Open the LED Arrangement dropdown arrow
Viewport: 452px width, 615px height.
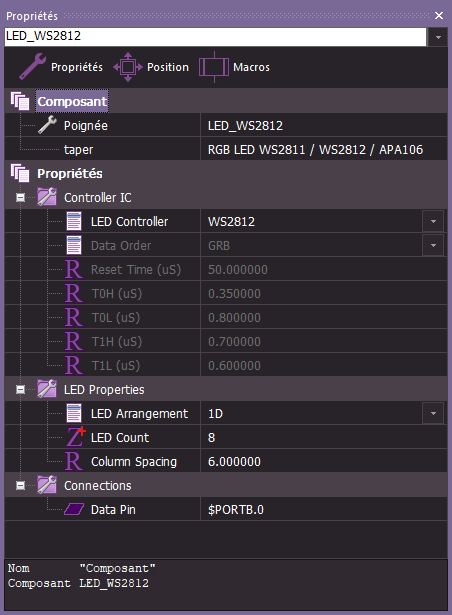tap(433, 413)
